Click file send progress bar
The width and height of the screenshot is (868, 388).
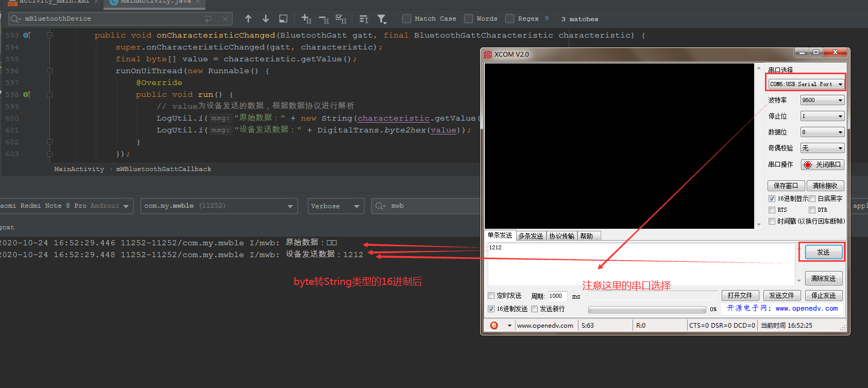647,309
